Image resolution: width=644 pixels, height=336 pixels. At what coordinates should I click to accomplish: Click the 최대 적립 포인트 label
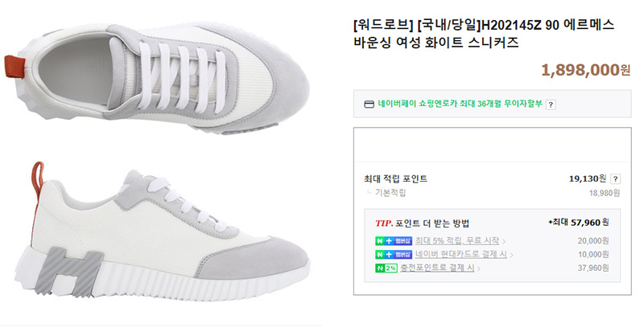pos(395,179)
